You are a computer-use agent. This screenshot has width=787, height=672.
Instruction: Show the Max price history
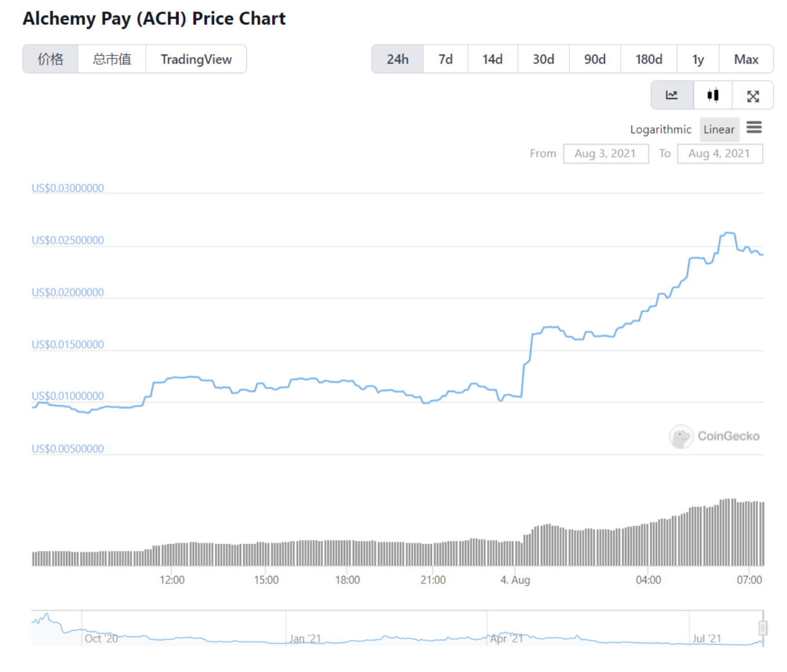tap(746, 58)
